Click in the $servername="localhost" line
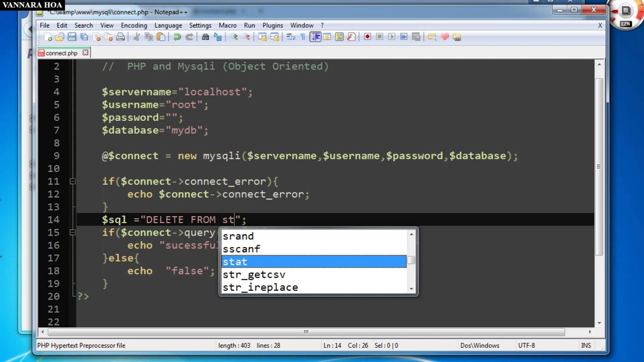Screen dimensions: 644x362 coord(177,92)
